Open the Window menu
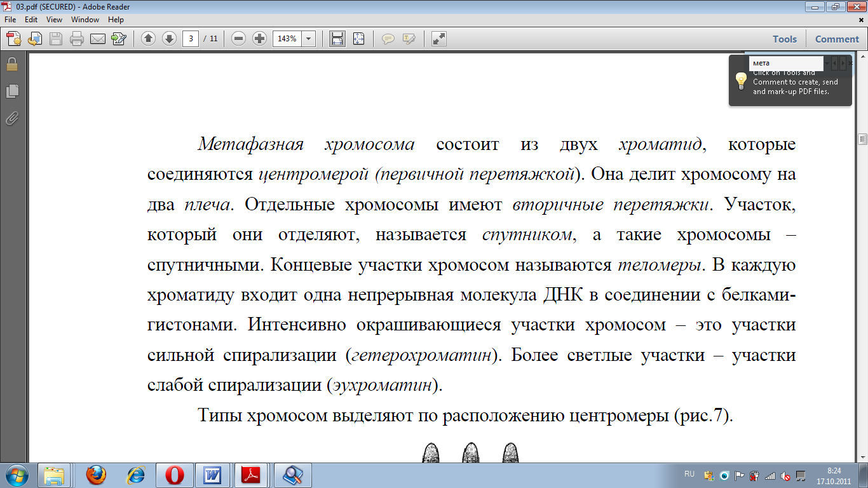Image resolution: width=868 pixels, height=488 pixels. pos(85,20)
